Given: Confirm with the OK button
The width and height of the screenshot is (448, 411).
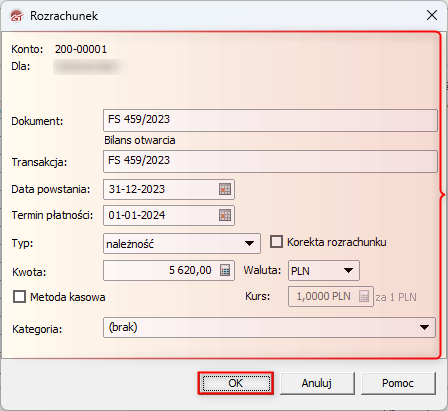Looking at the screenshot, I should click(236, 383).
